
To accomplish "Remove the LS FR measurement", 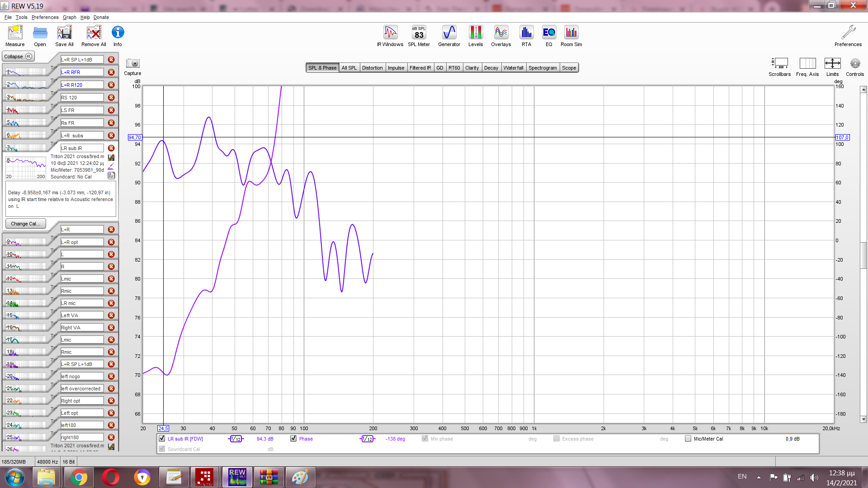I will tap(111, 110).
